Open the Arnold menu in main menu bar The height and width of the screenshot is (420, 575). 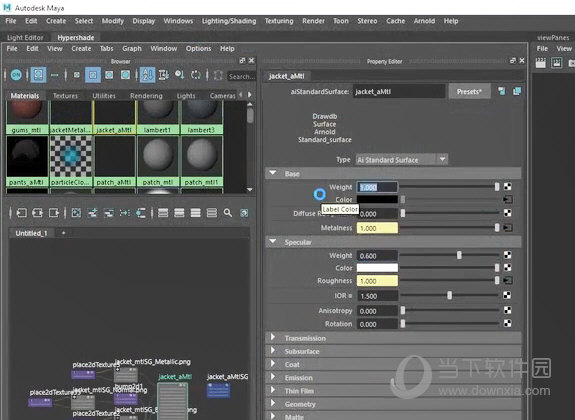(424, 21)
